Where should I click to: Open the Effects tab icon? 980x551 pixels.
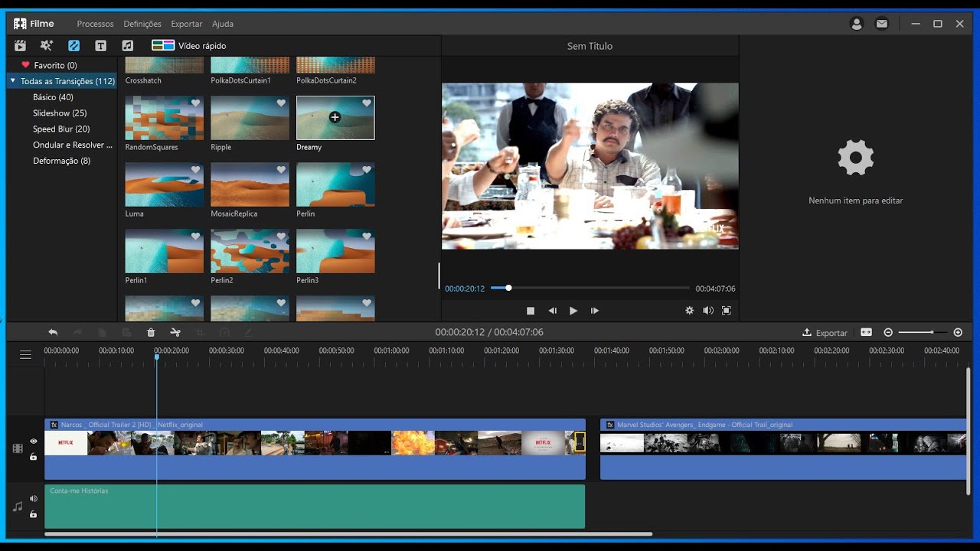coord(47,46)
